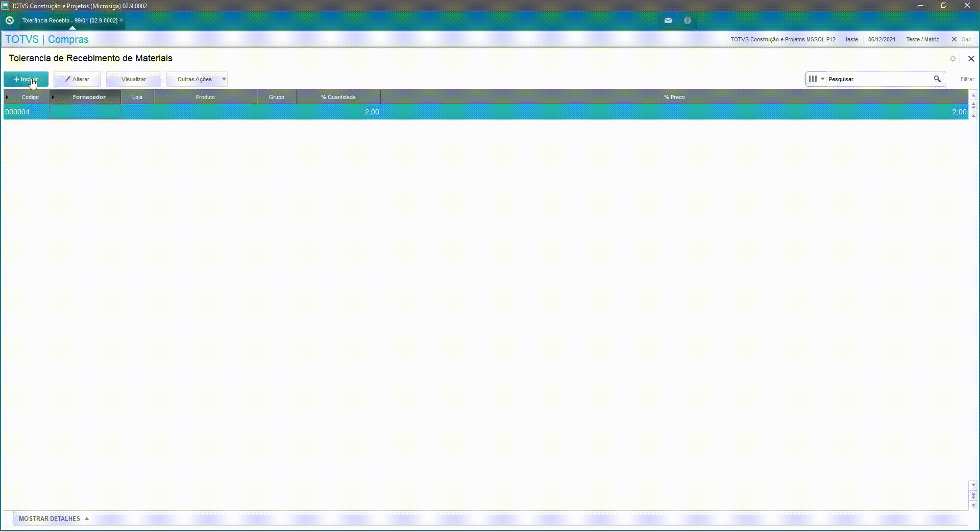The height and width of the screenshot is (531, 980).
Task: Click the settings gear icon
Action: click(952, 59)
